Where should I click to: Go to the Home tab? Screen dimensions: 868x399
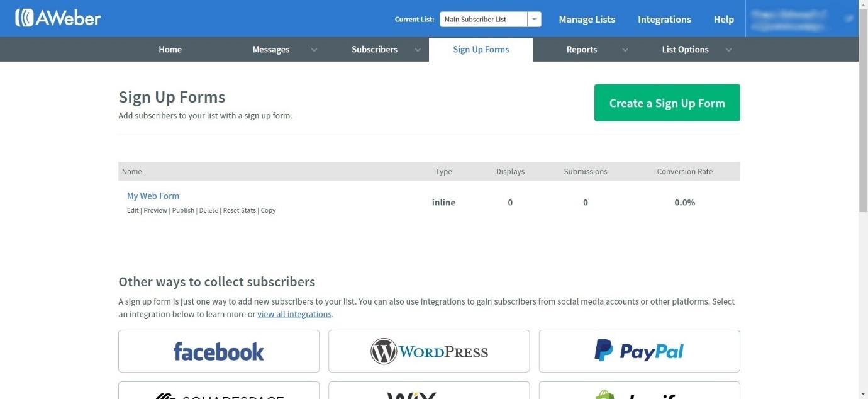(x=170, y=49)
